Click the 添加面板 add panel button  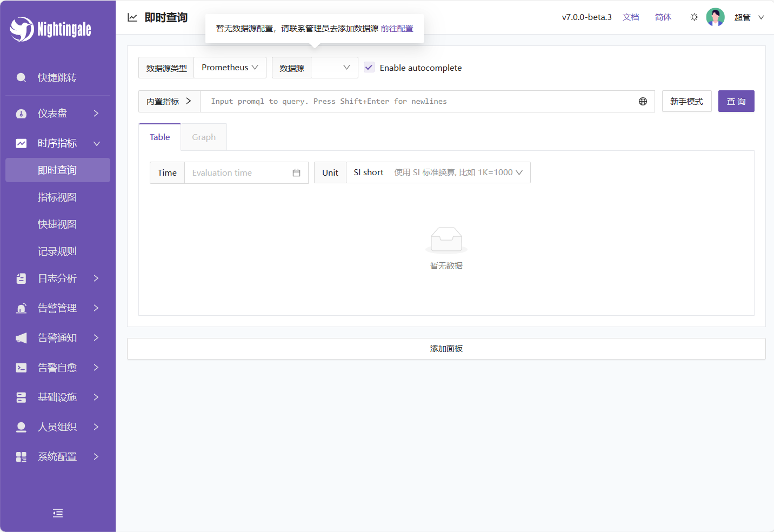point(446,349)
